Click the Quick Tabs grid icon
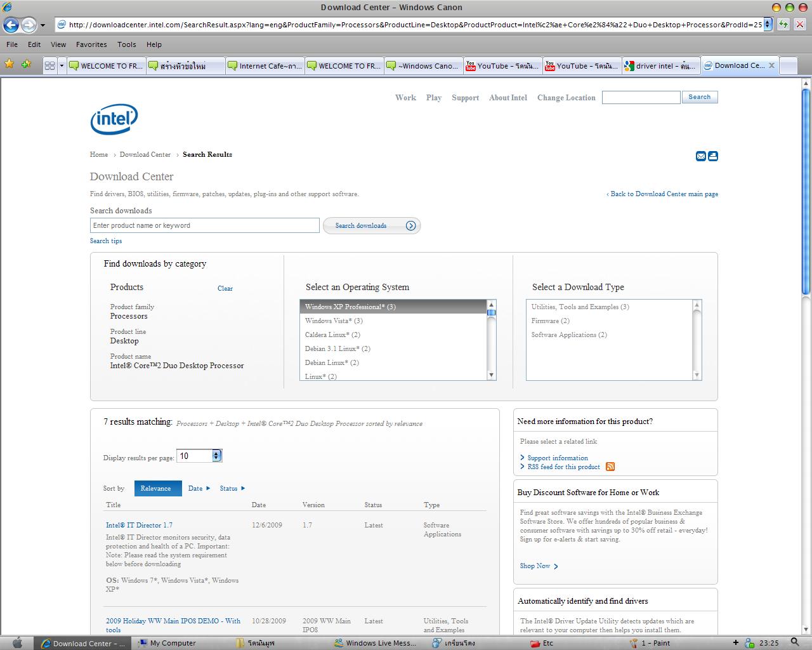Viewport: 812px width, 650px height. point(49,65)
